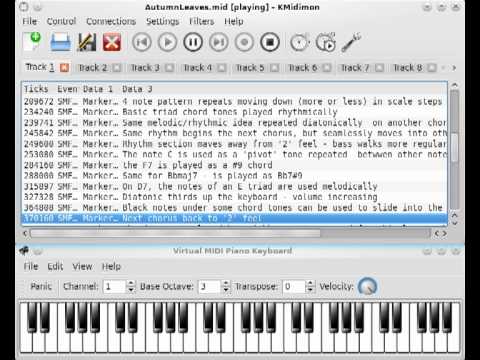Screen dimensions: 480x360
Task: Click the red X disconnect icon
Action: (112, 42)
